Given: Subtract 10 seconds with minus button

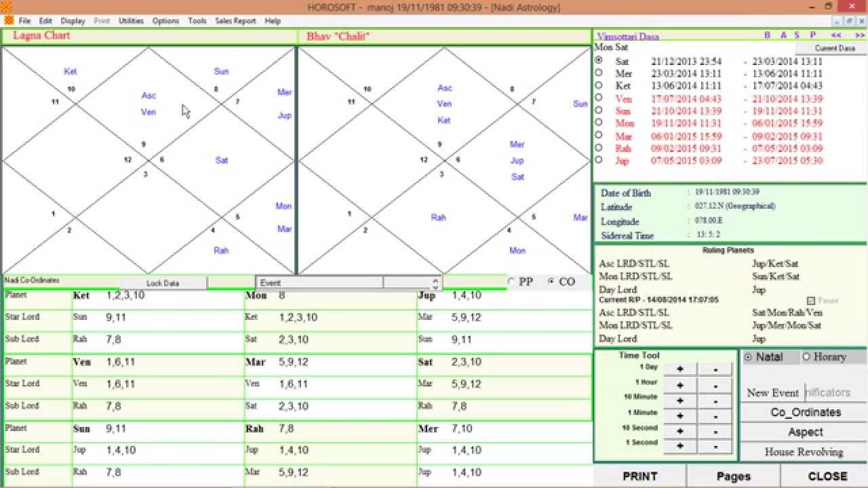Looking at the screenshot, I should 715,431.
